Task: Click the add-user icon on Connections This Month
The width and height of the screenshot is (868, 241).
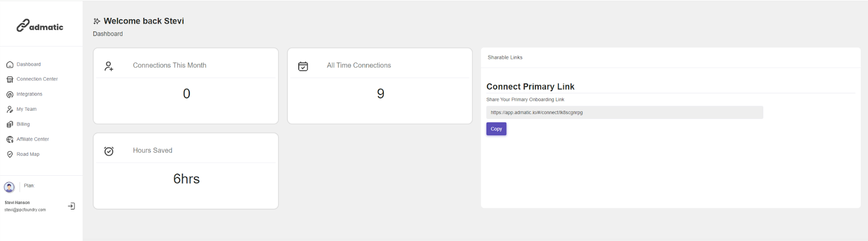Action: (109, 66)
